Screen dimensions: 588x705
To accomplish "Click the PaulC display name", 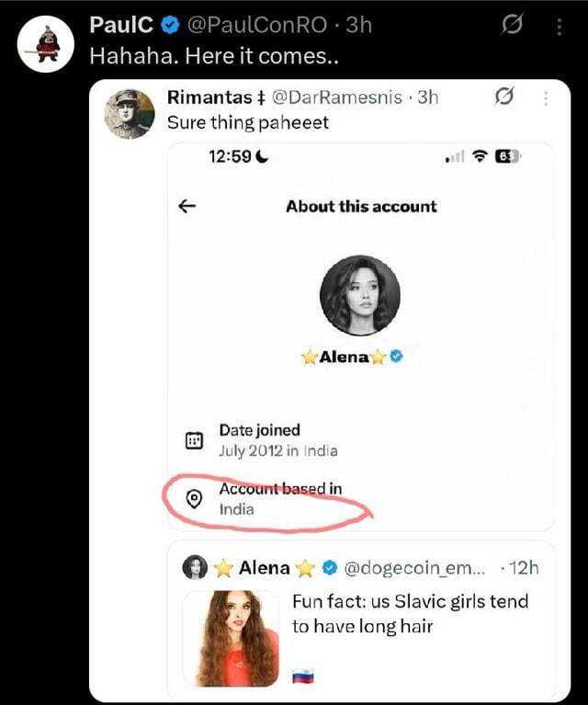I will tap(123, 26).
